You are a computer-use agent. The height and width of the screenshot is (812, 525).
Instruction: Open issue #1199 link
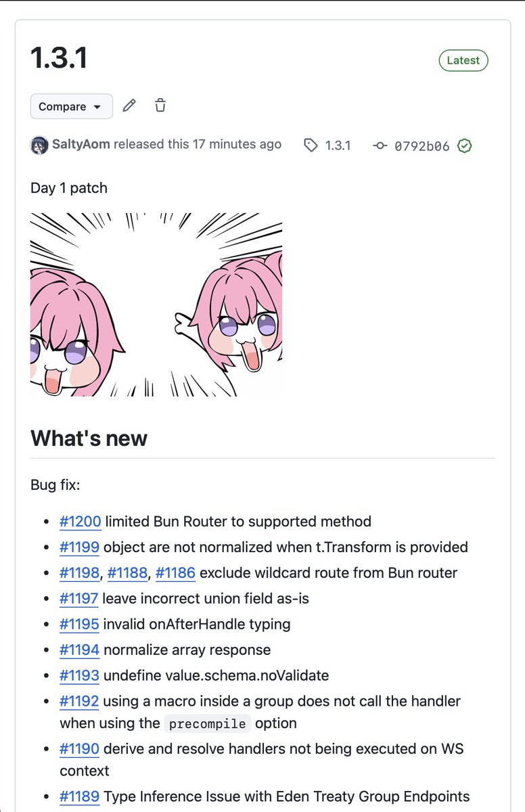pos(79,547)
